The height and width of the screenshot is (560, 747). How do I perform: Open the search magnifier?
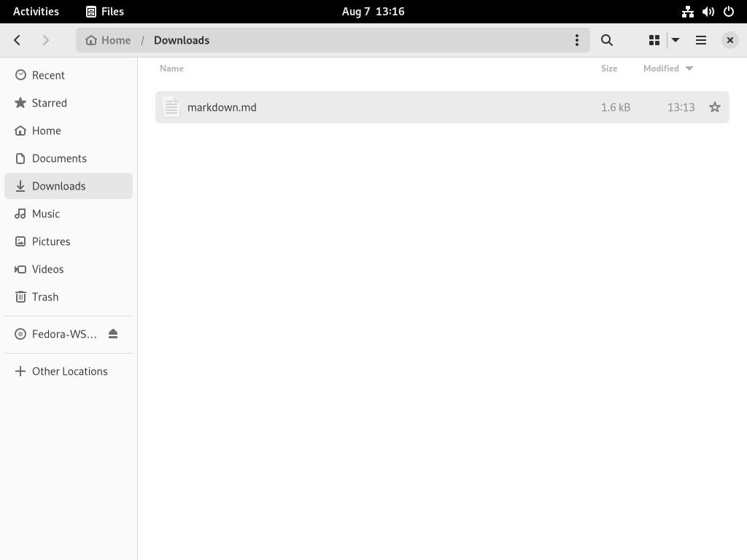[606, 40]
